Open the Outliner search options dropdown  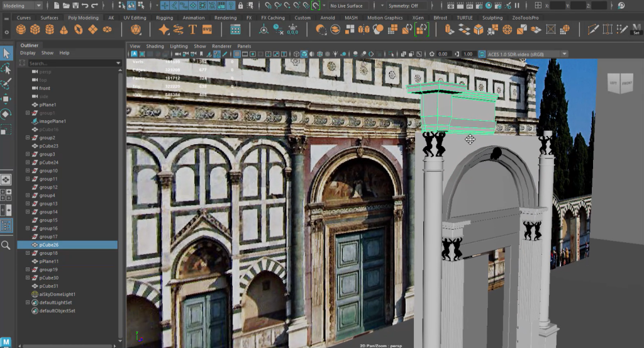tap(118, 64)
